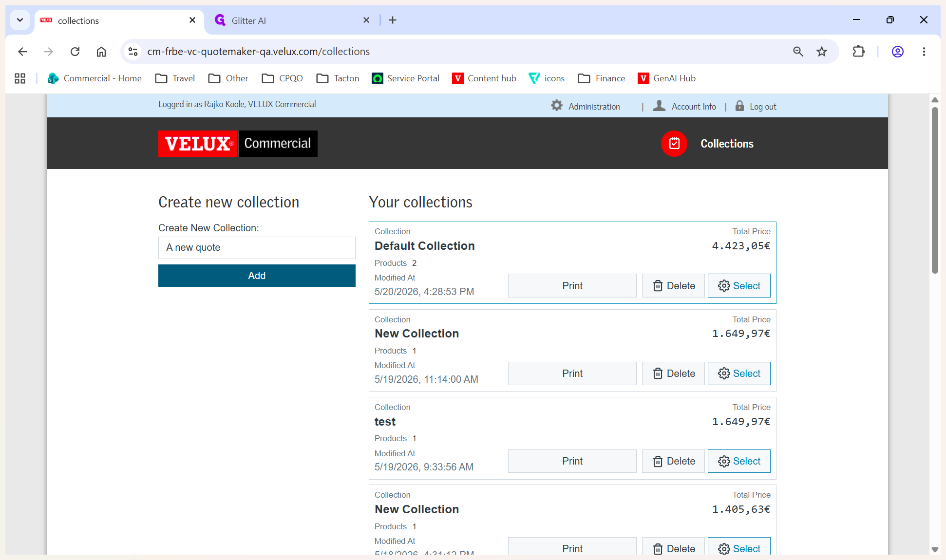The height and width of the screenshot is (560, 946).
Task: Open the GenAI Hub bookmark
Action: pyautogui.click(x=666, y=78)
